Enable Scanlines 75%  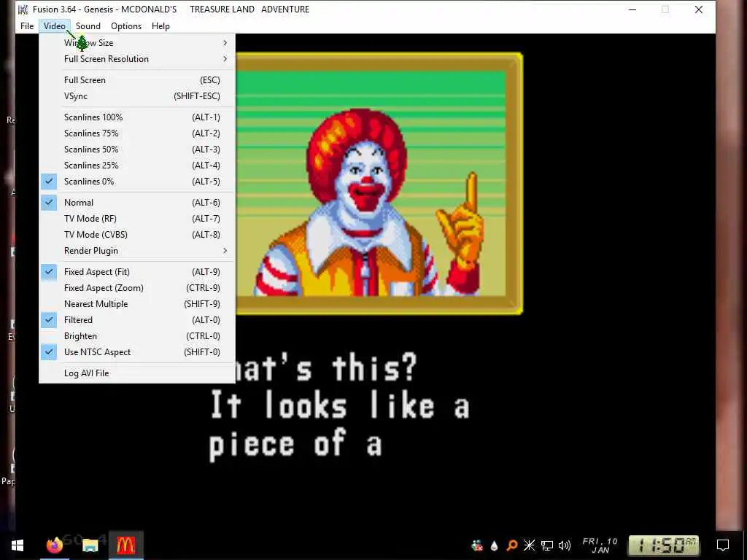pos(137,133)
